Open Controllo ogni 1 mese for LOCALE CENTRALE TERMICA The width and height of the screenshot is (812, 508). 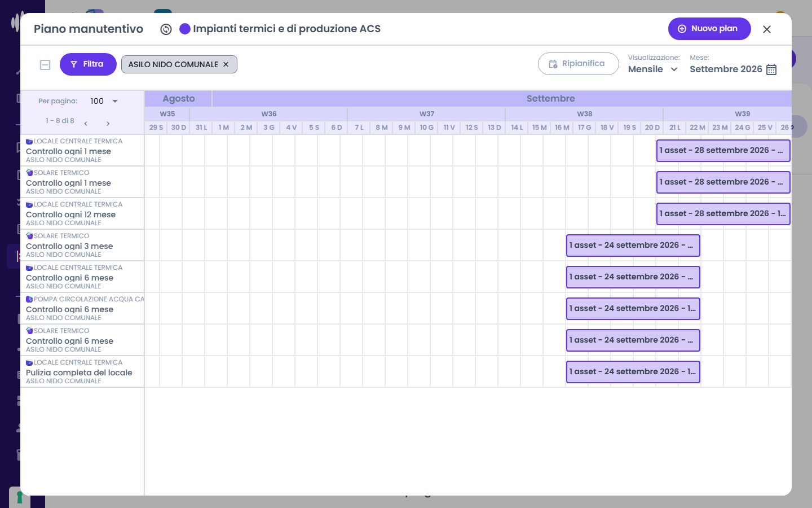82,150
